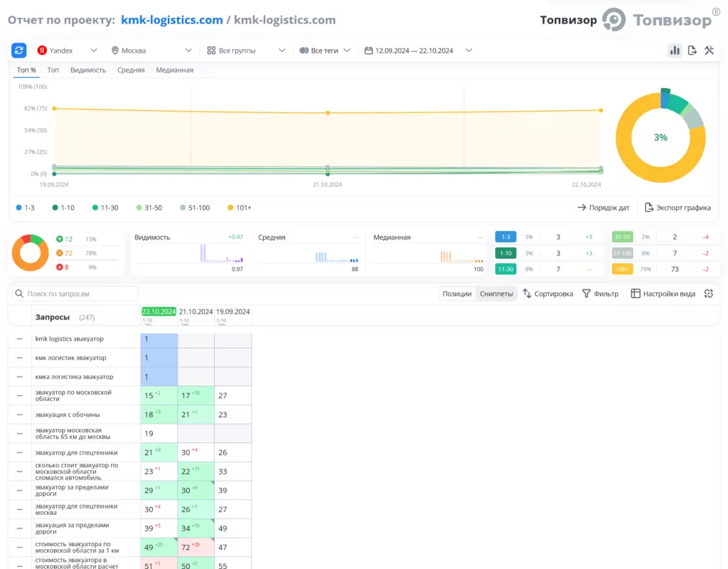This screenshot has height=569, width=728.
Task: Click the Настройки вида table icon
Action: click(635, 294)
